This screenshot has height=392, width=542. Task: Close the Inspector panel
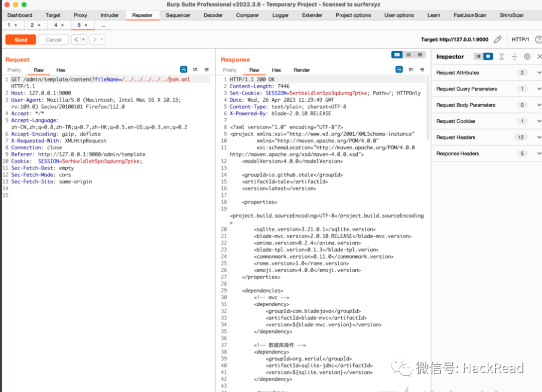tap(539, 56)
